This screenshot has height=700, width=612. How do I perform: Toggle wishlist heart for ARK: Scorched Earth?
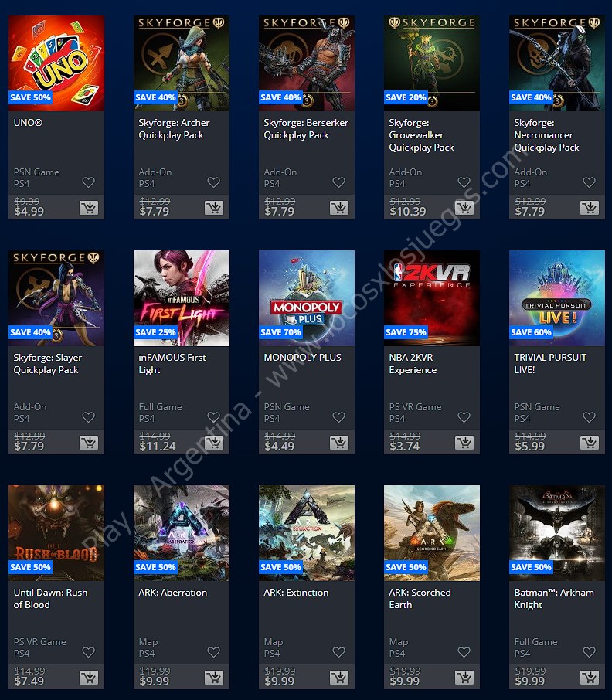coord(464,652)
